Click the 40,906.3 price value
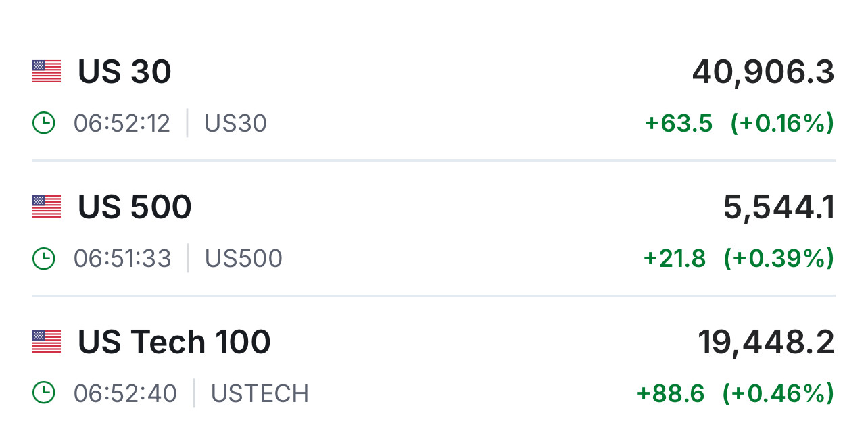Viewport: 868px width, 425px height. pos(763,72)
